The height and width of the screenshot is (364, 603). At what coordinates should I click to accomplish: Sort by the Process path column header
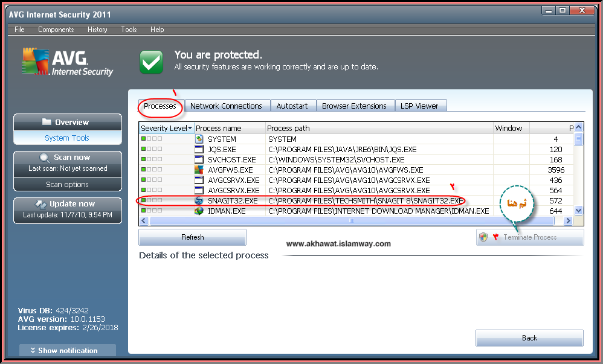click(379, 128)
